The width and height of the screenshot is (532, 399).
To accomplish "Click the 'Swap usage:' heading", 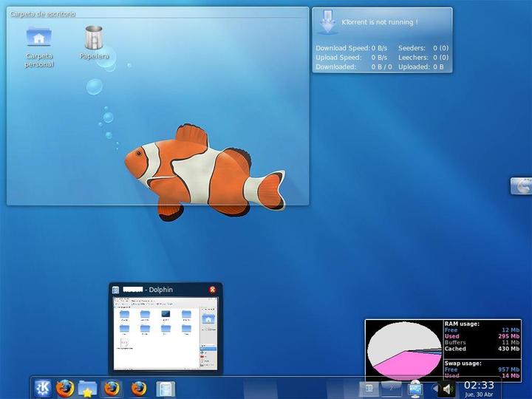I will tap(463, 363).
